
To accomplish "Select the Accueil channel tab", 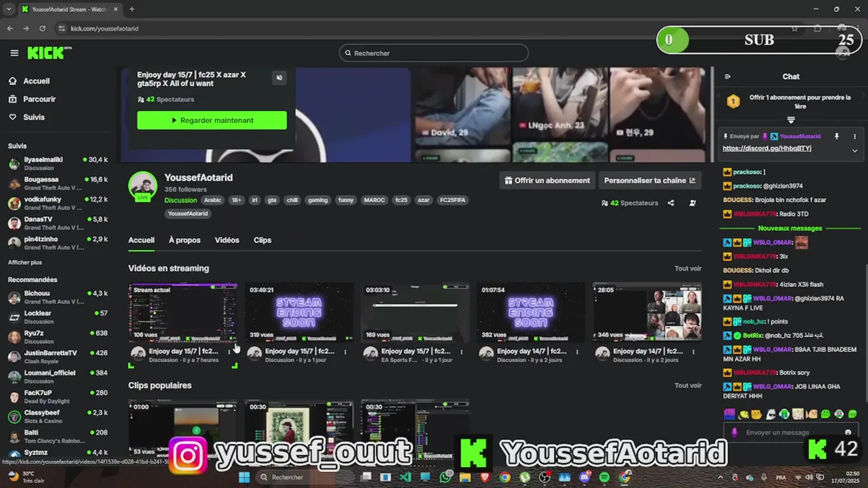I will tap(141, 240).
